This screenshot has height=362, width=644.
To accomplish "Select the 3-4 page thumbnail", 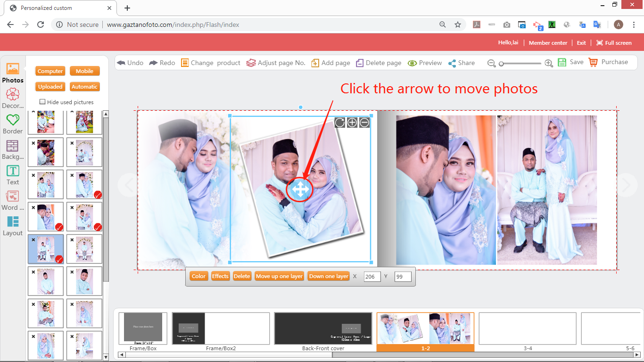I will 528,329.
